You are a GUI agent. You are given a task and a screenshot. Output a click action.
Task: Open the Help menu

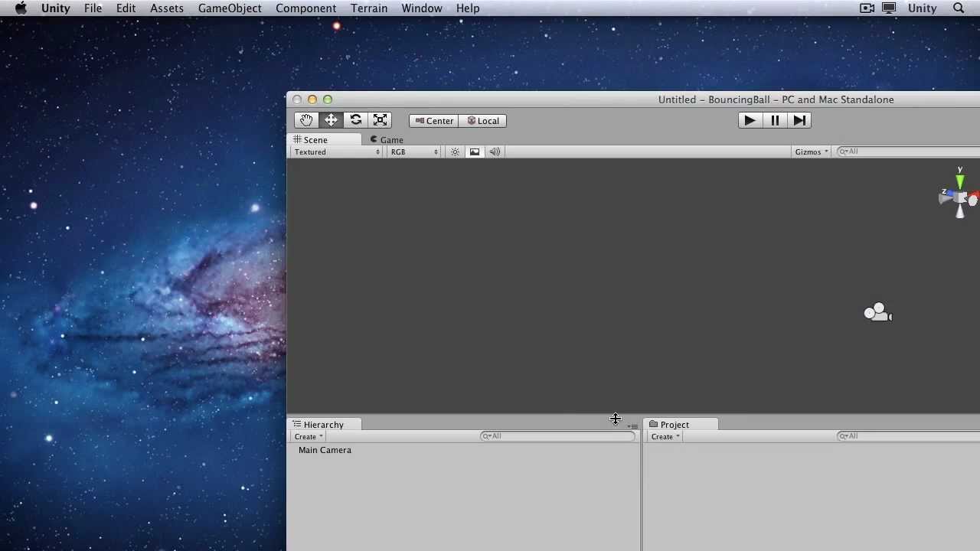point(468,8)
